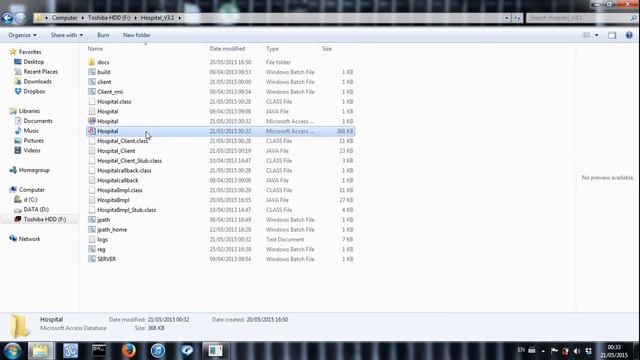This screenshot has height=360, width=640.
Task: Open the DATA (D:) drive
Action: [36, 209]
